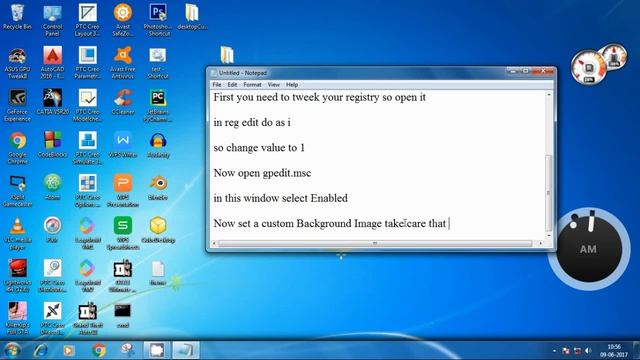640x360 pixels.
Task: Select the JetBrains PyCharm desktop icon
Action: 158,106
